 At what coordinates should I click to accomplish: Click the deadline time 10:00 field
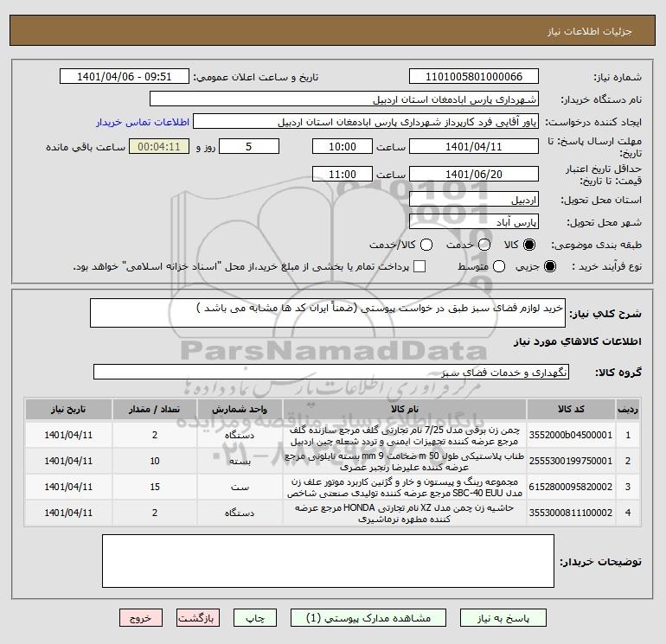coord(343,146)
